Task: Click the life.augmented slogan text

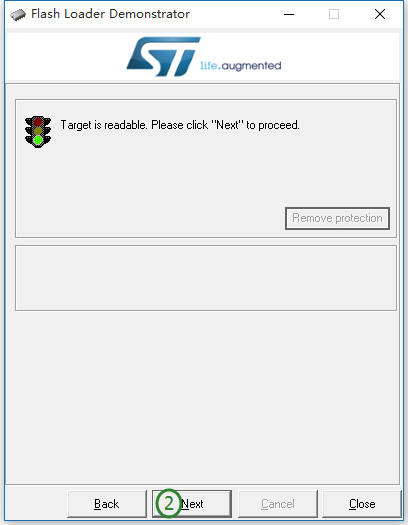Action: pyautogui.click(x=241, y=66)
